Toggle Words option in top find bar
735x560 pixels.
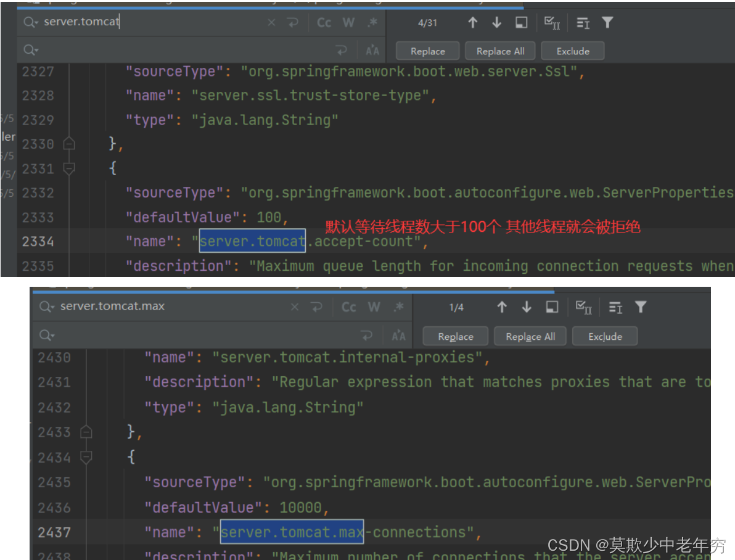coord(348,23)
